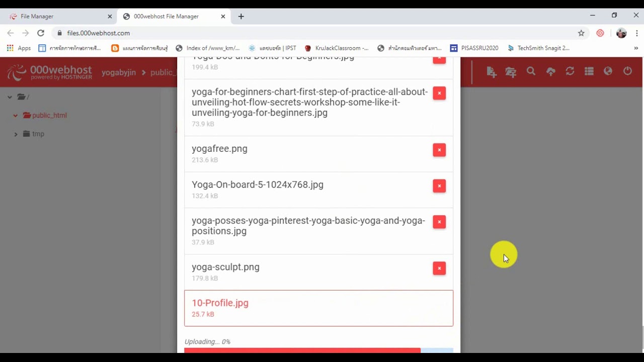Click the 25.7 kB size label
The image size is (644, 362).
coord(203,314)
